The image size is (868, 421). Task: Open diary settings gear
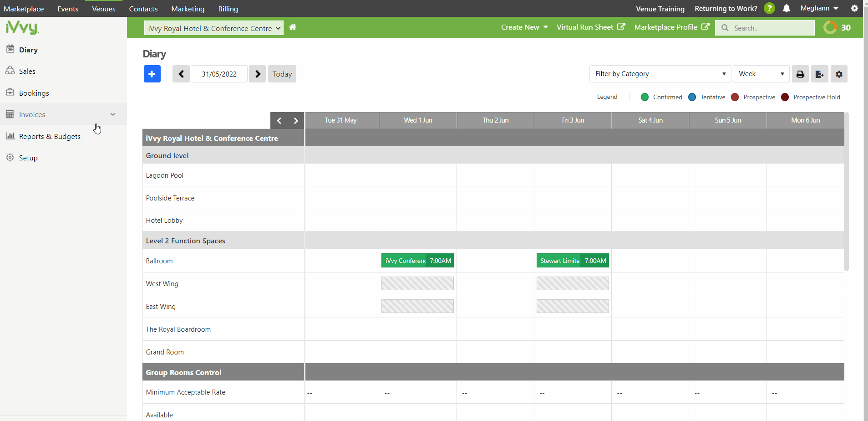[839, 74]
